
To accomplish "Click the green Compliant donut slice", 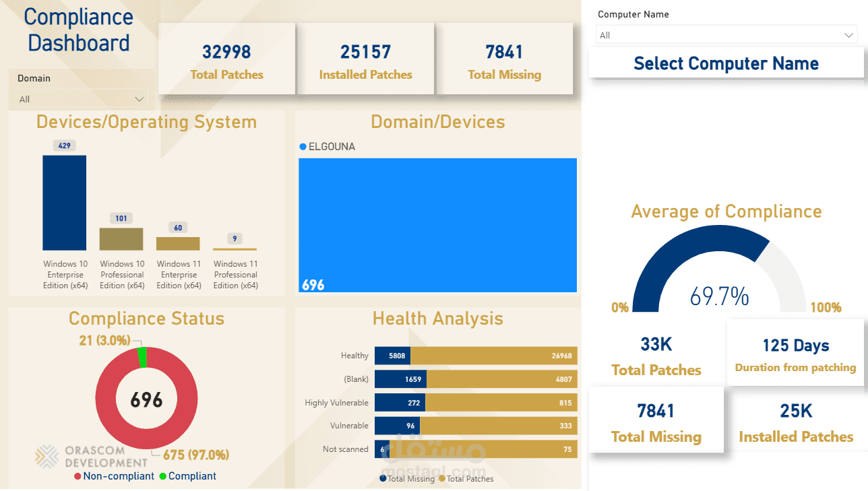I will tap(142, 357).
